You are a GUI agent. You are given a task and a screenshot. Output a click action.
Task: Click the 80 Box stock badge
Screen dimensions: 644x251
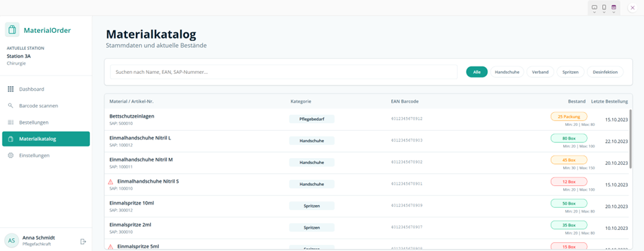(x=569, y=138)
